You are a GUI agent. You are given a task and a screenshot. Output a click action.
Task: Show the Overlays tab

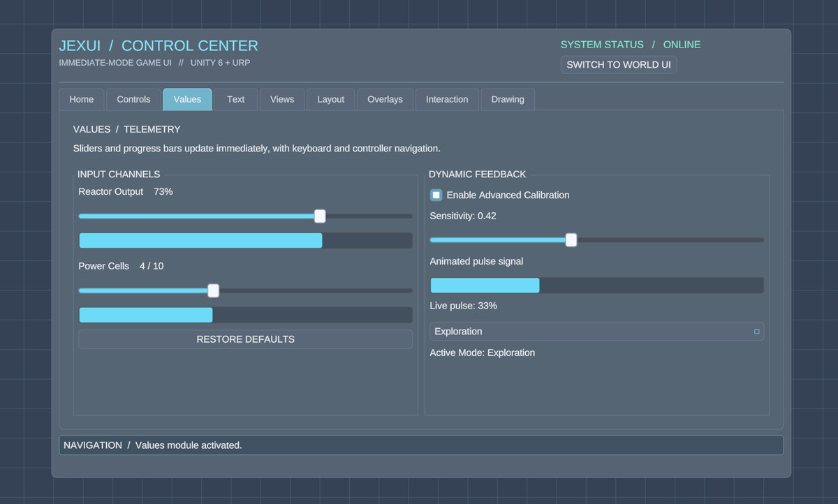385,99
